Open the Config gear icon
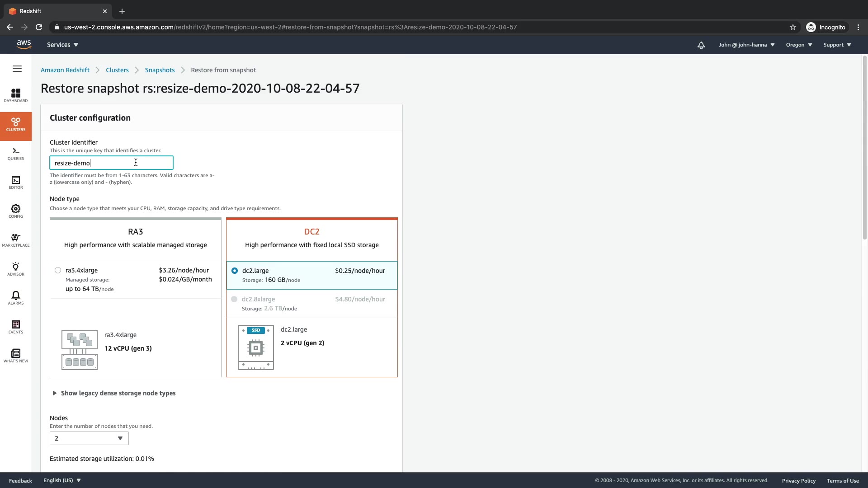 tap(16, 211)
